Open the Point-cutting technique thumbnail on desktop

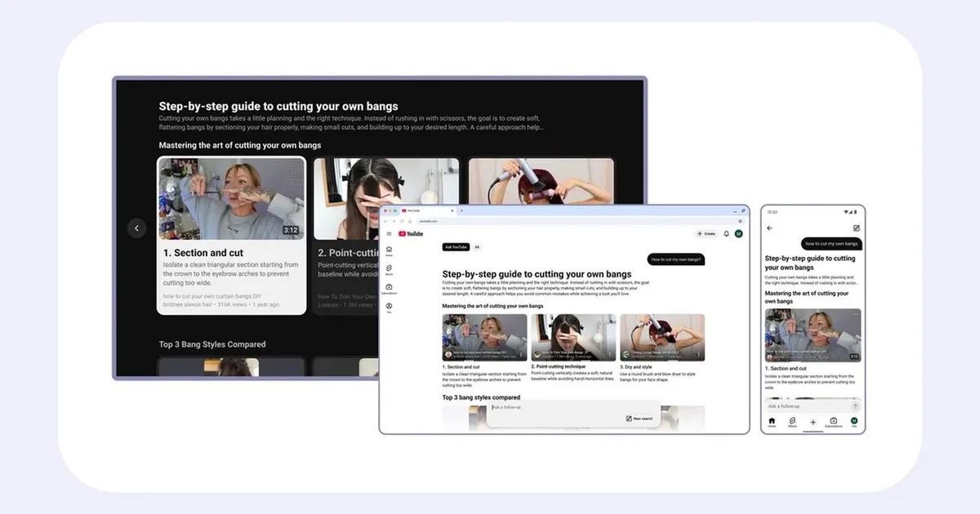pyautogui.click(x=573, y=337)
